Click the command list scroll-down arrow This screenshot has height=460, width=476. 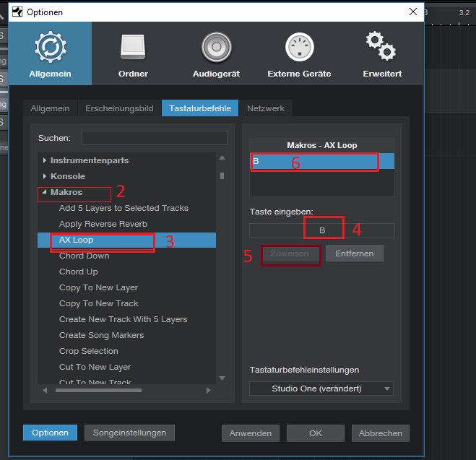(222, 378)
